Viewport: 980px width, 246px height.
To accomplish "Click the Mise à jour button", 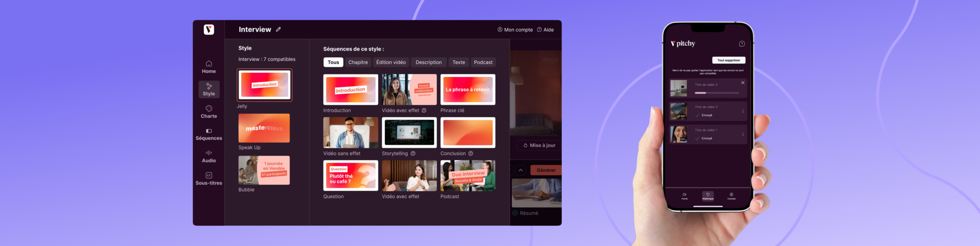I will [539, 145].
